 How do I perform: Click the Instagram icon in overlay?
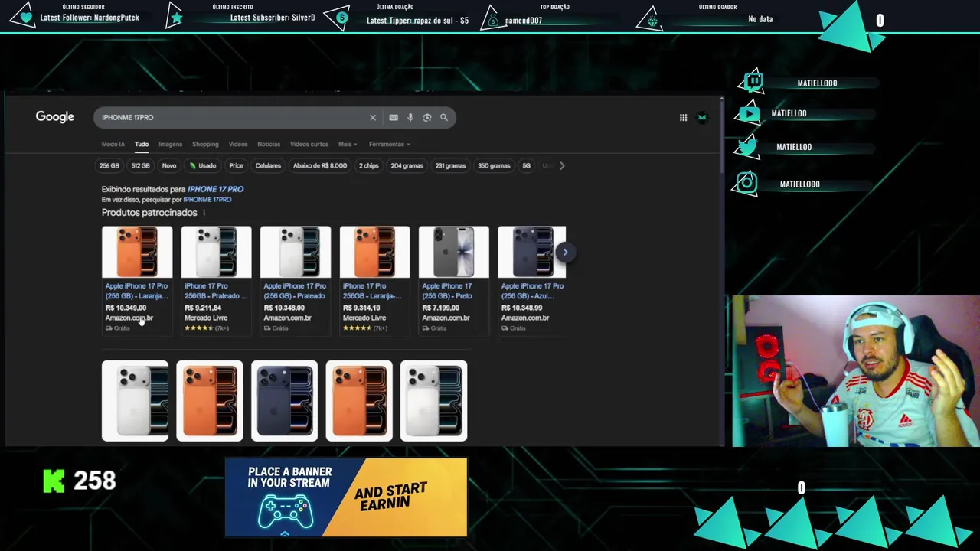click(746, 183)
